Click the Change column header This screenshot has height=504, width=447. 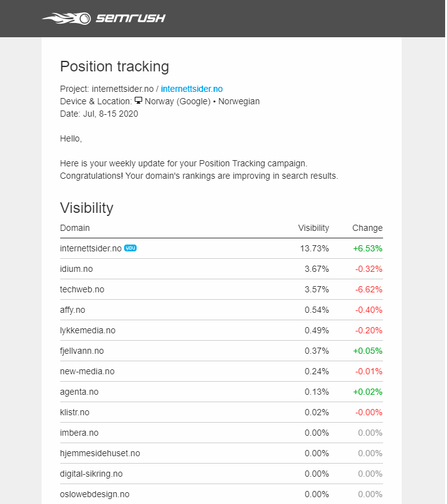point(368,228)
